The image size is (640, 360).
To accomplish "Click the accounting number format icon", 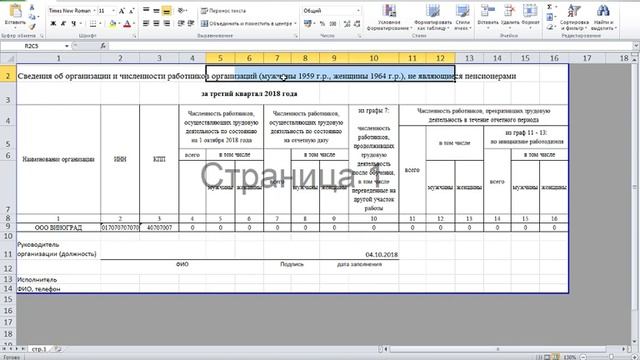I will [x=309, y=24].
